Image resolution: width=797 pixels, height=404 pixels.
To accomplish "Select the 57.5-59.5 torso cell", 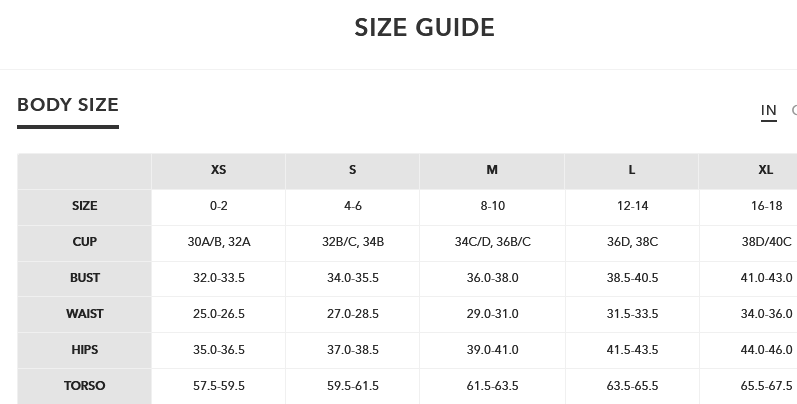I will click(218, 386).
